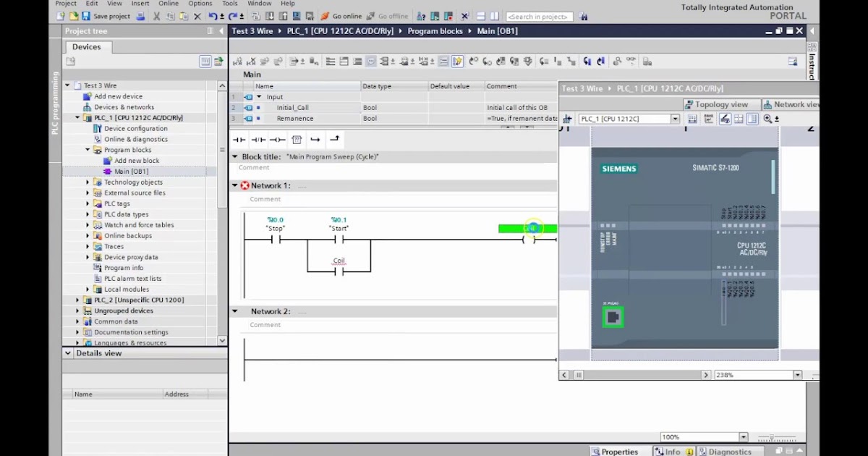Open the PLC_1 device selector dropdown

[x=676, y=119]
